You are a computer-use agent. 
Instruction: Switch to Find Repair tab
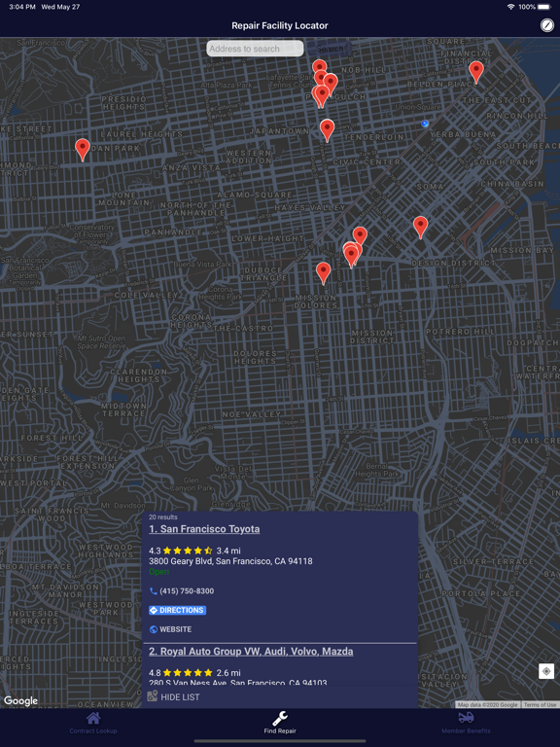click(x=280, y=724)
